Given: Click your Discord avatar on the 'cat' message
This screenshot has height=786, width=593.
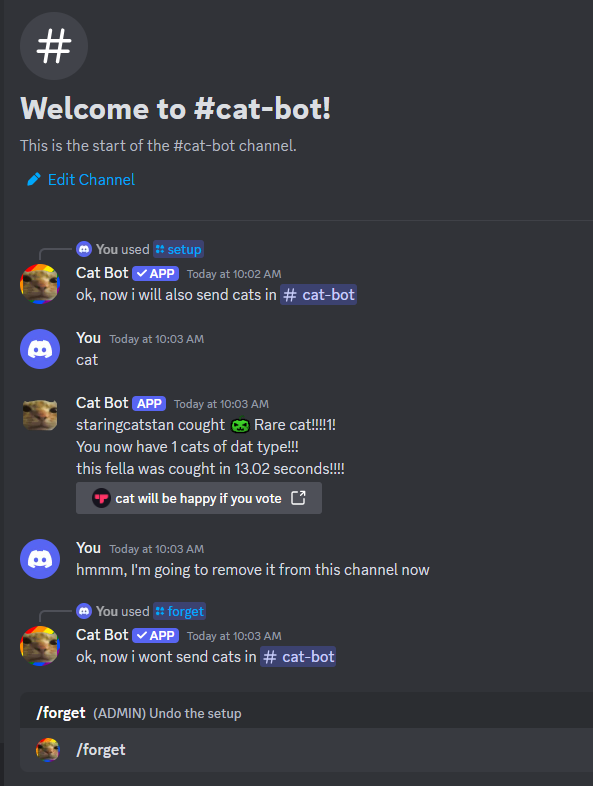Looking at the screenshot, I should pos(40,349).
